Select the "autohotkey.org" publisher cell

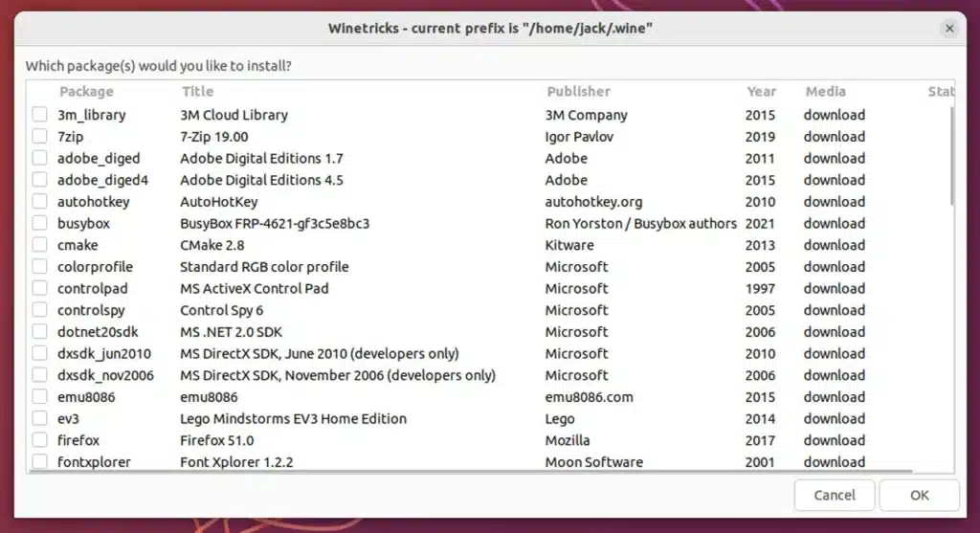(593, 202)
